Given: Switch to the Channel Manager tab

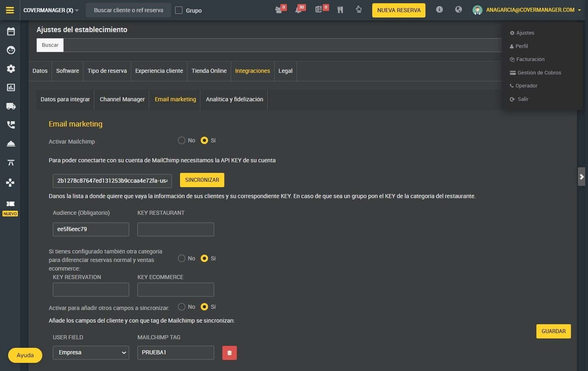Looking at the screenshot, I should tap(122, 99).
